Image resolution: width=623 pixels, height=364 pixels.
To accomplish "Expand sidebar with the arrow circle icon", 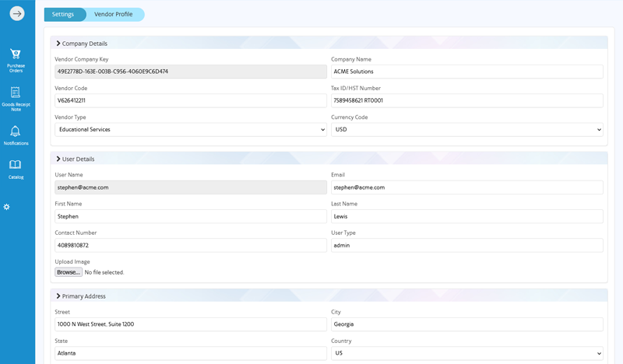I will 17,13.
